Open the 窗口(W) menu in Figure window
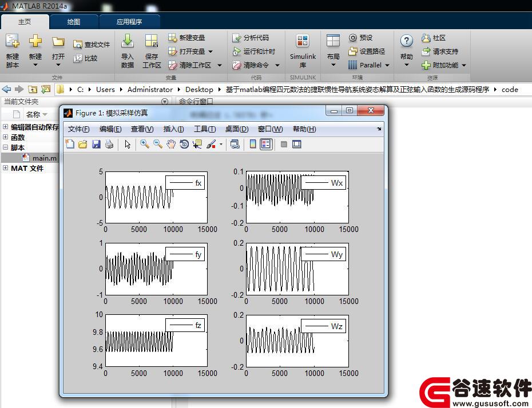The image size is (532, 408). point(270,129)
